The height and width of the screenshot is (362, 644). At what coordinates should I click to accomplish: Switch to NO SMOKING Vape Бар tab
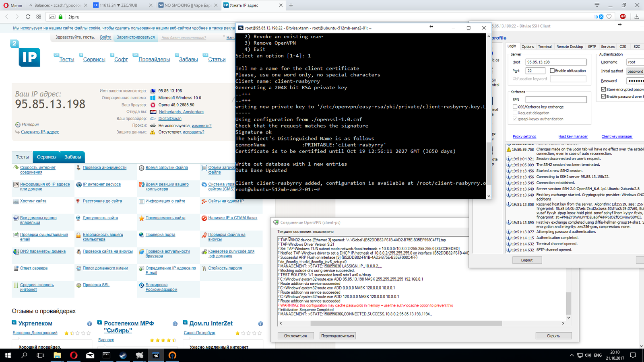(188, 5)
